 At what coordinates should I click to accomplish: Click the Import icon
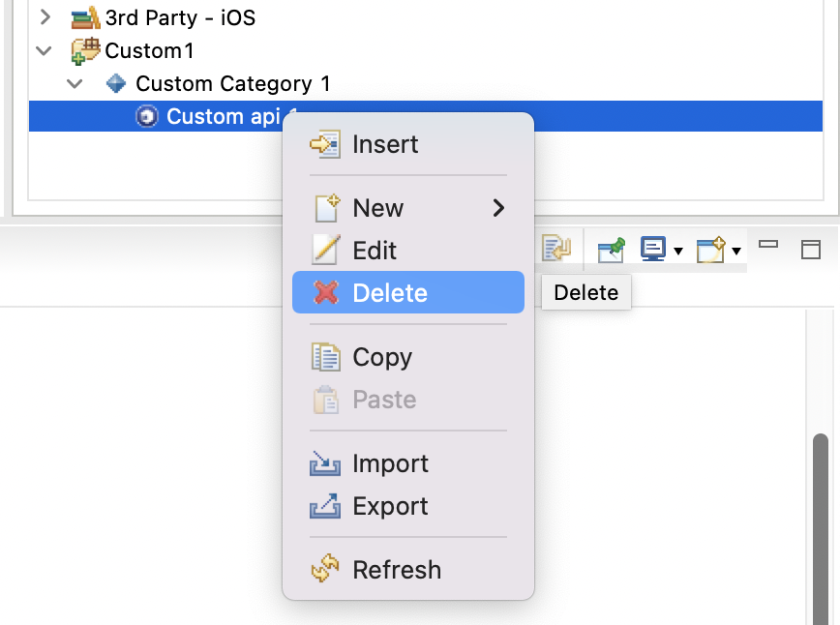[x=324, y=463]
